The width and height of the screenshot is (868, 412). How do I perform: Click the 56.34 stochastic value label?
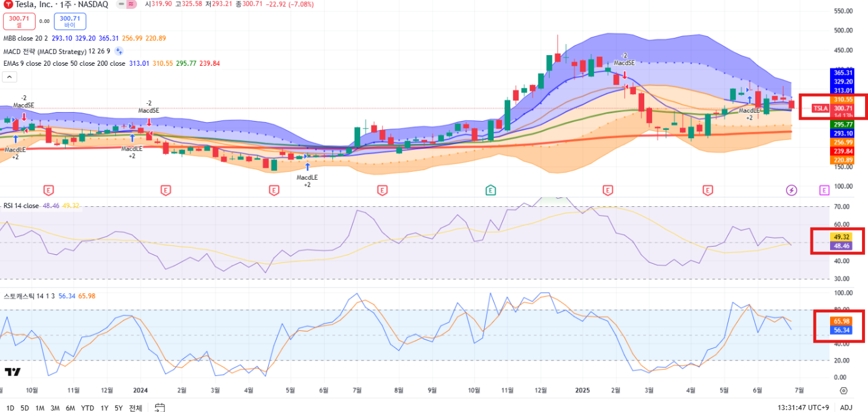(x=842, y=330)
